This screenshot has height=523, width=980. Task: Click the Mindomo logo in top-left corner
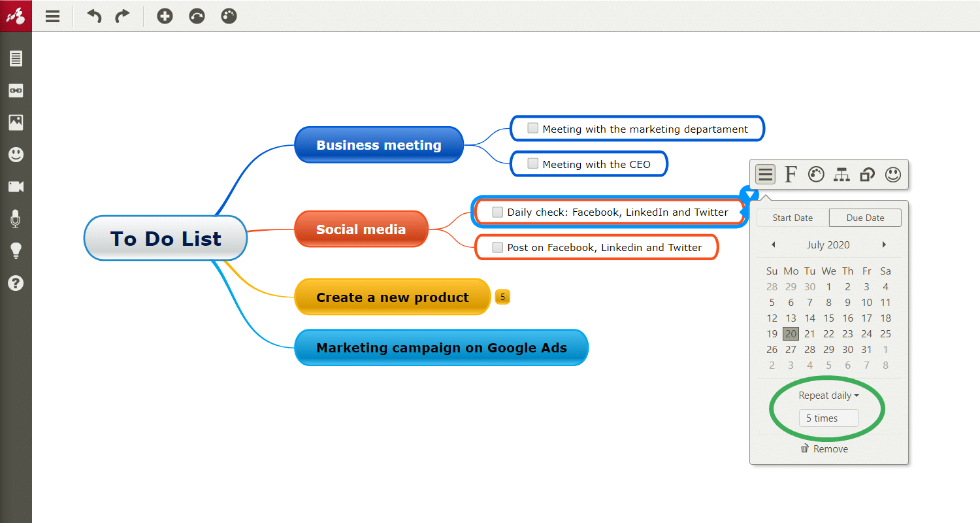[x=16, y=16]
